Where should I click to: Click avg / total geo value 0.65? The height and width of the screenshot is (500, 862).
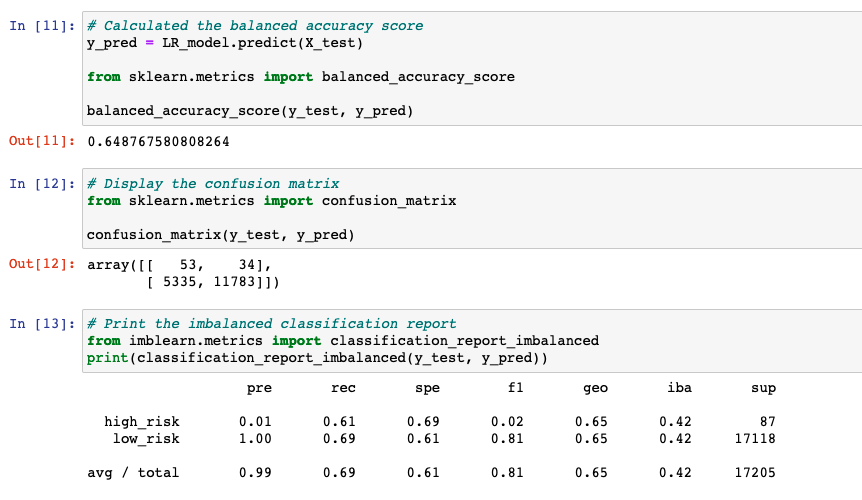[591, 473]
